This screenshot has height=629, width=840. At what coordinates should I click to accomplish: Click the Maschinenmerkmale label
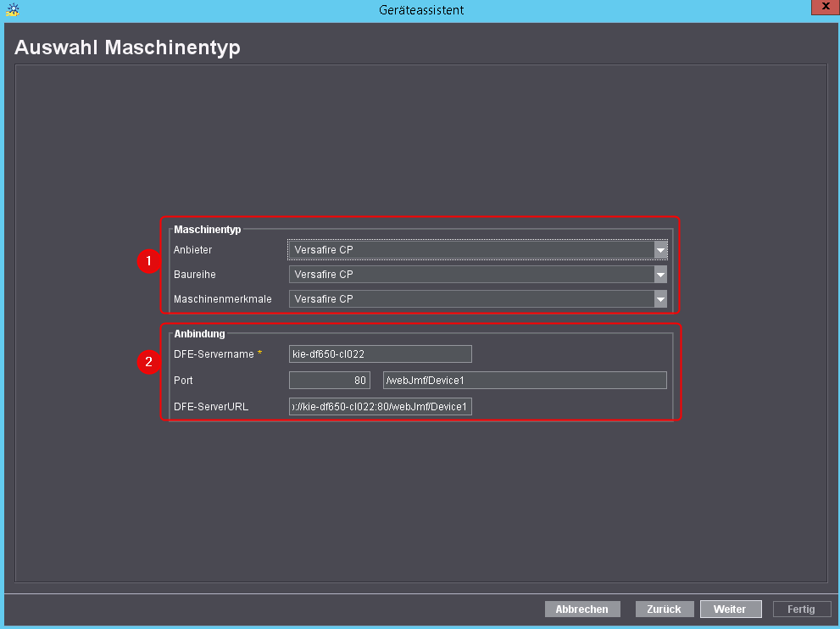tap(223, 299)
